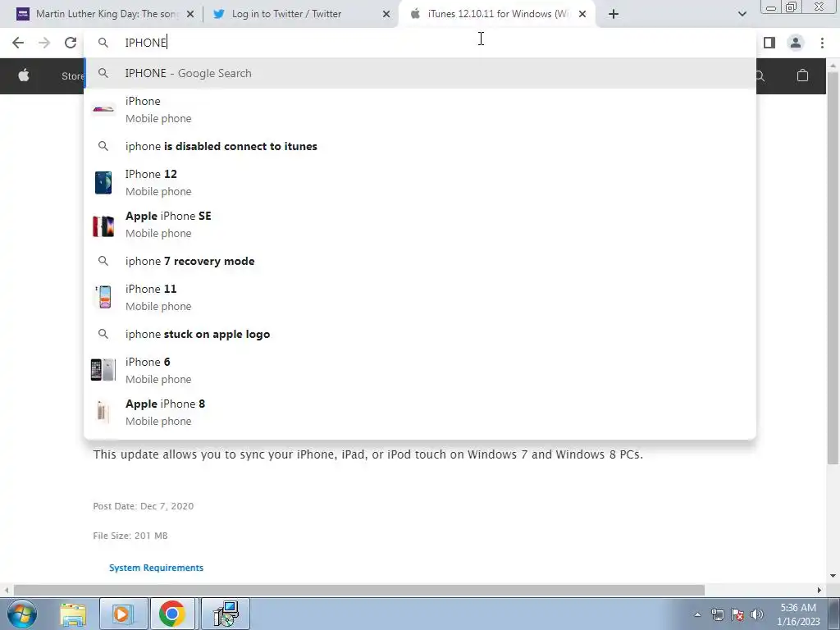Image resolution: width=840 pixels, height=630 pixels.
Task: Open the Action Center flag icon
Action: [x=737, y=614]
